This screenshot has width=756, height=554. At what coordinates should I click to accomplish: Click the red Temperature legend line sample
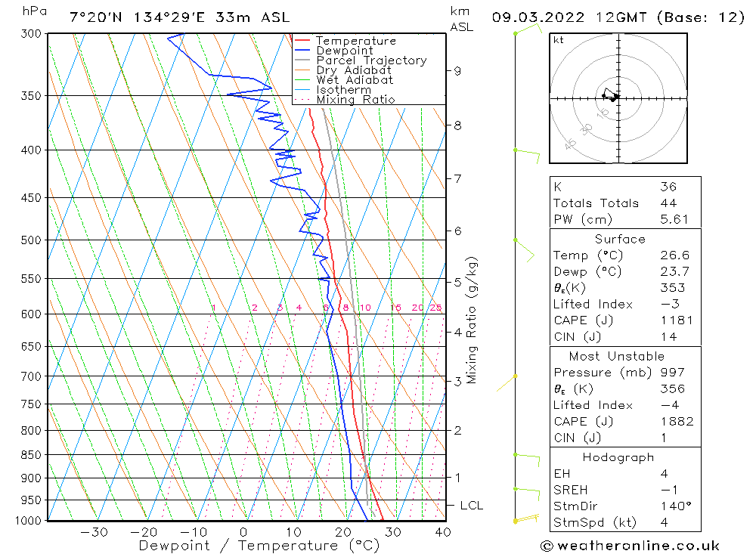(x=302, y=40)
